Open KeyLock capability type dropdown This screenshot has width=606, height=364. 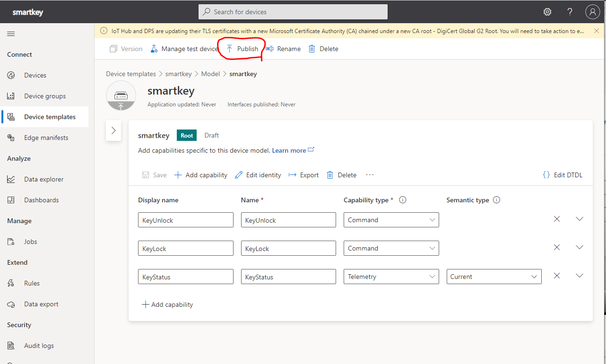point(391,248)
